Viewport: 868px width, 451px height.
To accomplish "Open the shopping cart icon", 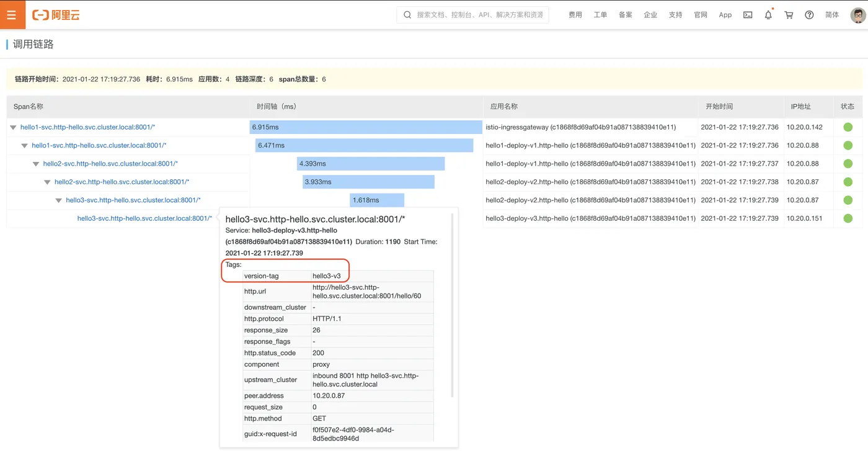I will coord(789,15).
